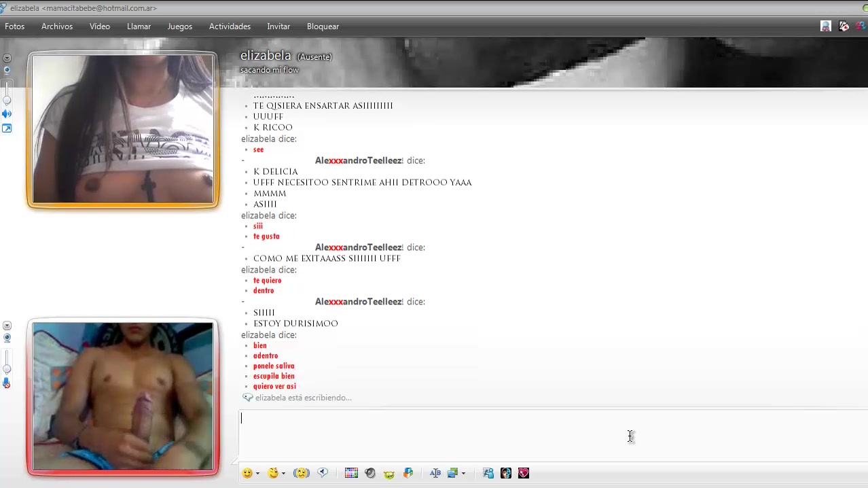
Task: Open the colorful background pattern picker
Action: click(x=351, y=473)
